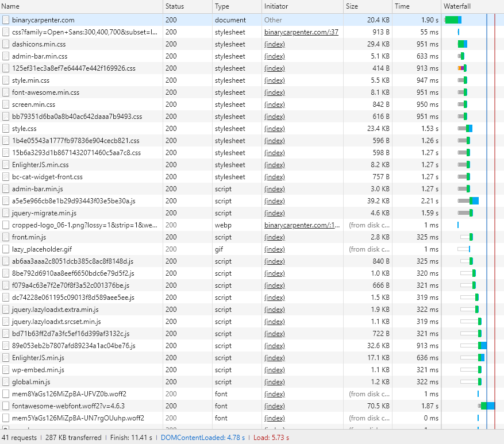Select the 8be792d6910aa8eef6650bdc6e79d5f2.js request
504x444 pixels.
[73, 273]
